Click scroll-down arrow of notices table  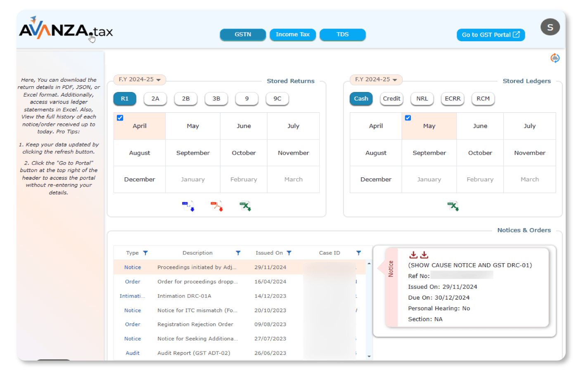pos(369,356)
